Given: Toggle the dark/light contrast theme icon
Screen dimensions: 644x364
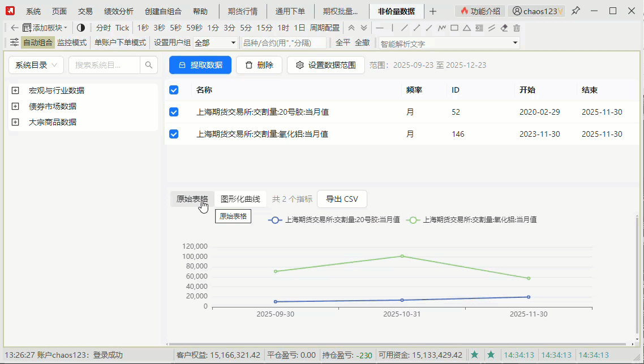Looking at the screenshot, I should click(x=81, y=28).
